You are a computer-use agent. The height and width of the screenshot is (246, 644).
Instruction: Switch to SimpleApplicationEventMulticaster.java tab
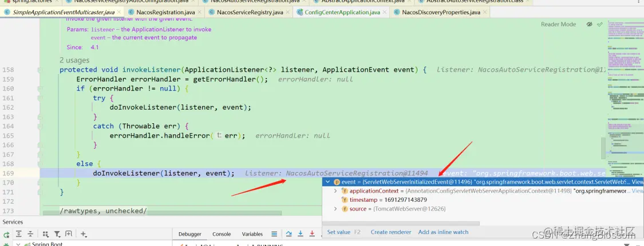[x=63, y=13]
